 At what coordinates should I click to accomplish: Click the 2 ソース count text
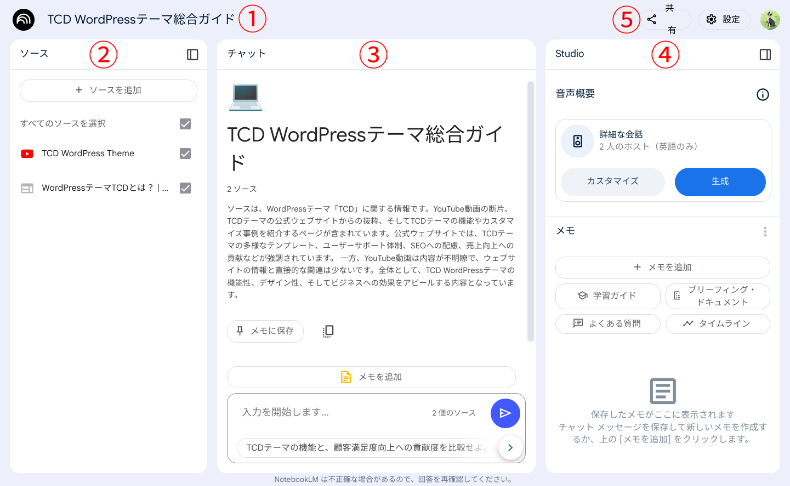pyautogui.click(x=242, y=189)
